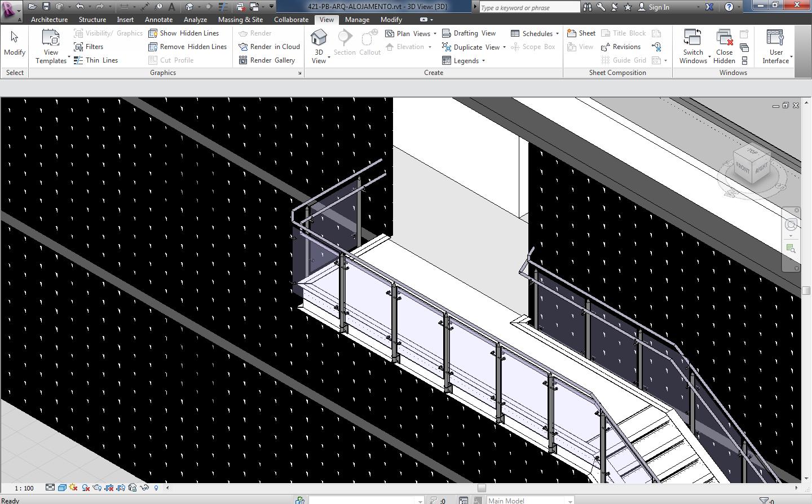The width and height of the screenshot is (812, 504).
Task: Click the ViewCube navigation widget
Action: [752, 166]
